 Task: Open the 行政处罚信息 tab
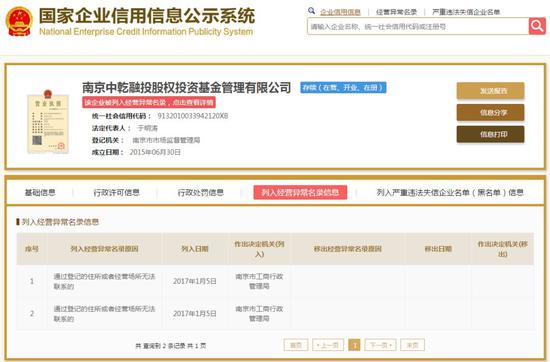pos(201,193)
